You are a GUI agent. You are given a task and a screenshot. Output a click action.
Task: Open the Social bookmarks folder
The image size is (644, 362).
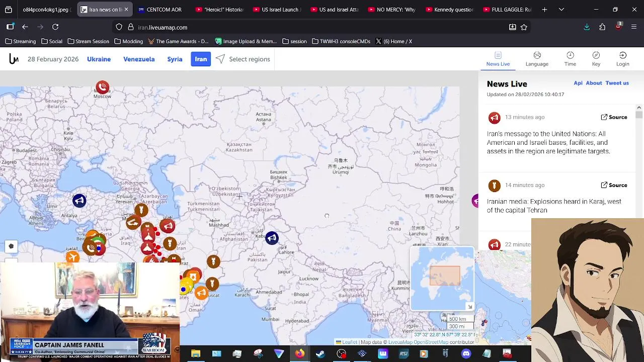[52, 41]
